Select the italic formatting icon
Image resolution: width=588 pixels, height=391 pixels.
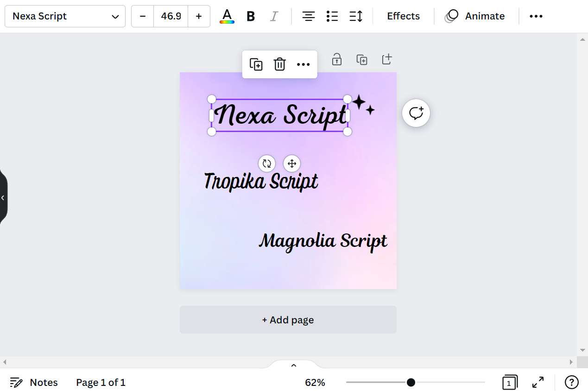274,16
